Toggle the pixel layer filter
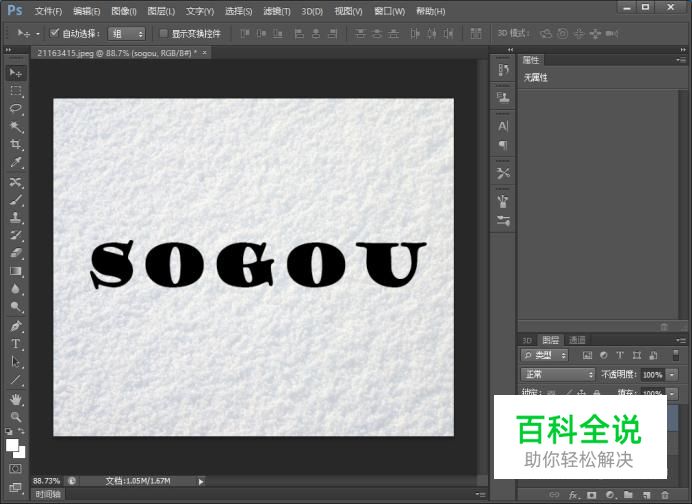Screen dimensions: 692x504 coord(587,355)
